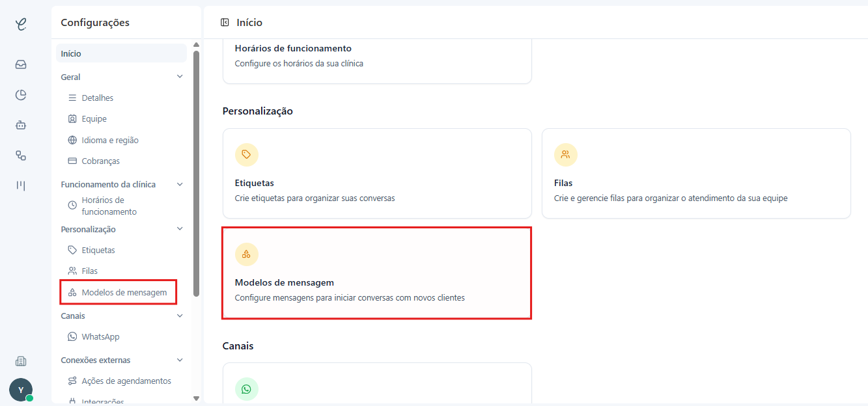Open the robot assistant icon
Viewport: 868px width, 406px height.
[x=21, y=126]
